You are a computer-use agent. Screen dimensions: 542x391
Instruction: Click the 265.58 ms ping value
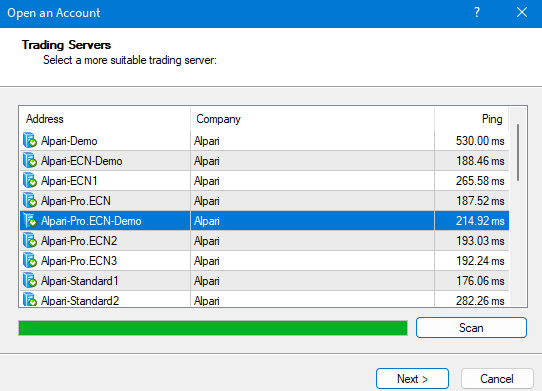[480, 181]
